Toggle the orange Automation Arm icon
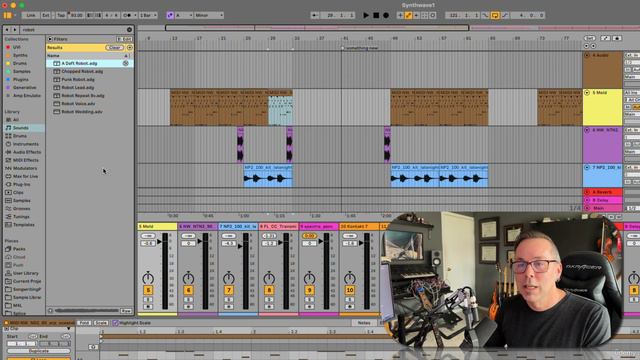The image size is (640, 360). point(408,16)
